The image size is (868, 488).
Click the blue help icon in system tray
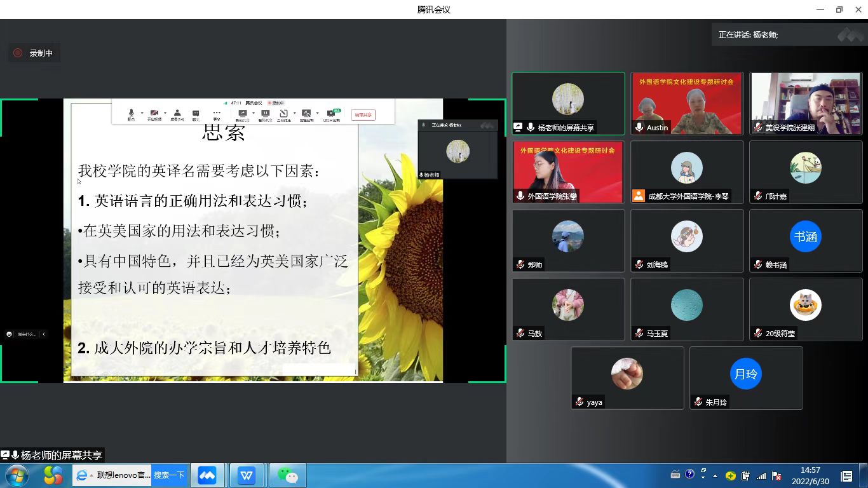[689, 475]
